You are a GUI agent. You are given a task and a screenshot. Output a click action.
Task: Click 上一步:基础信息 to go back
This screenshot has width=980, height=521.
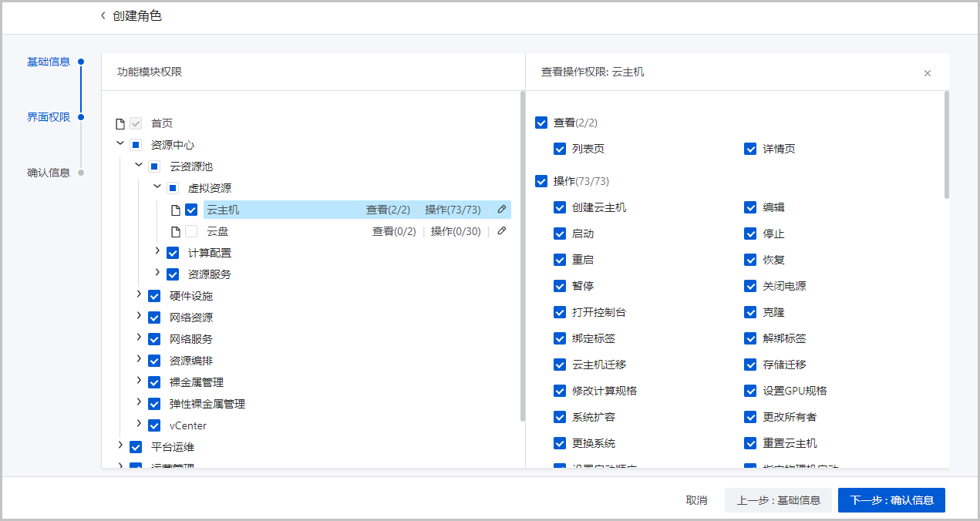click(778, 499)
